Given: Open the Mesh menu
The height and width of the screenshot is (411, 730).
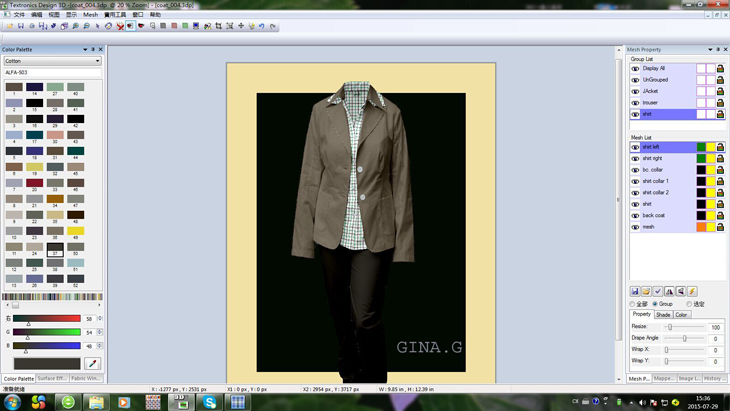Looking at the screenshot, I should pos(90,15).
